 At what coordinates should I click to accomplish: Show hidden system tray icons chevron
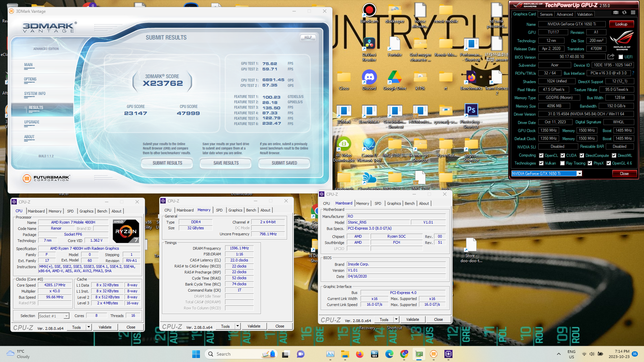[558, 354]
